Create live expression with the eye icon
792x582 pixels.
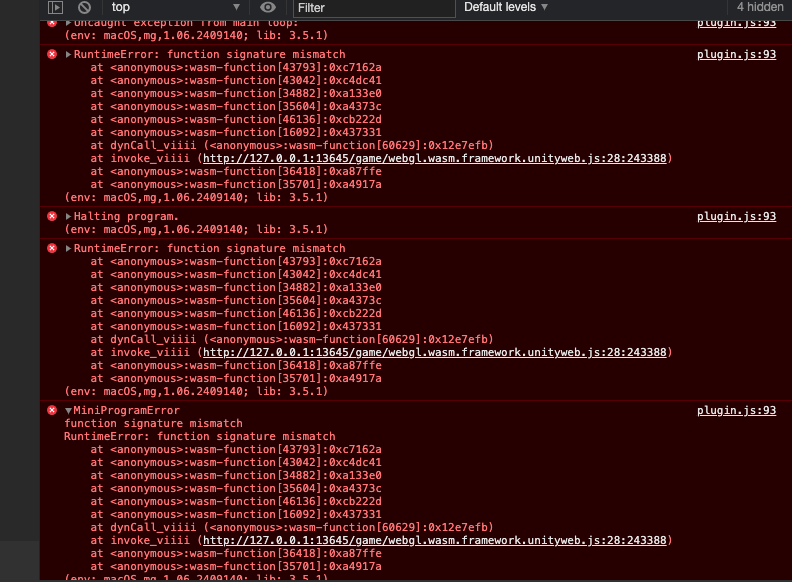(267, 7)
